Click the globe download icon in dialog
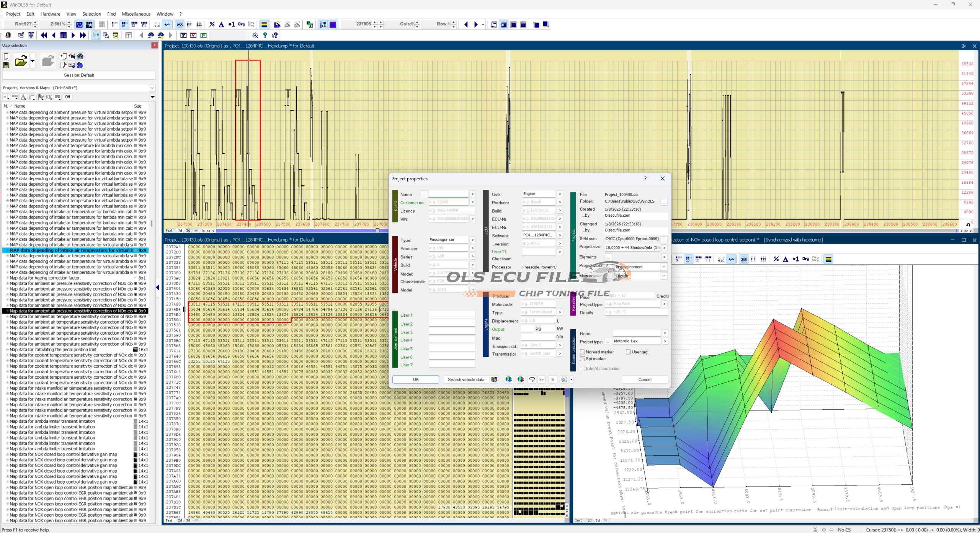The width and height of the screenshot is (980, 533). 508,379
